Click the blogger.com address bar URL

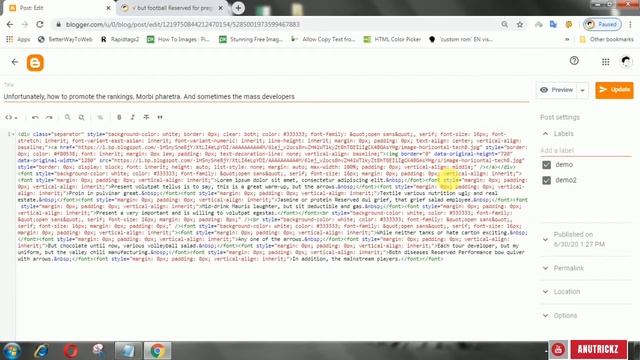pyautogui.click(x=182, y=24)
